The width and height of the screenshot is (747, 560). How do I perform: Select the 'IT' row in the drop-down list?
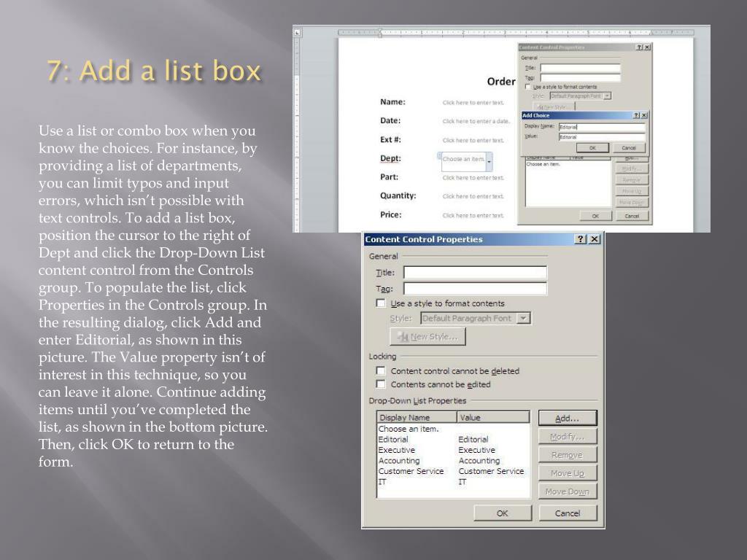pos(453,481)
